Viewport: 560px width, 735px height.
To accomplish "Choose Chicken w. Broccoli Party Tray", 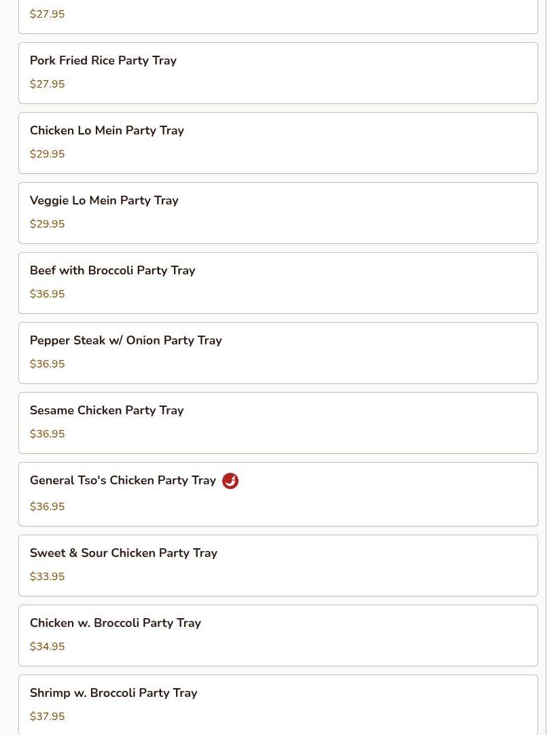I will (116, 623).
